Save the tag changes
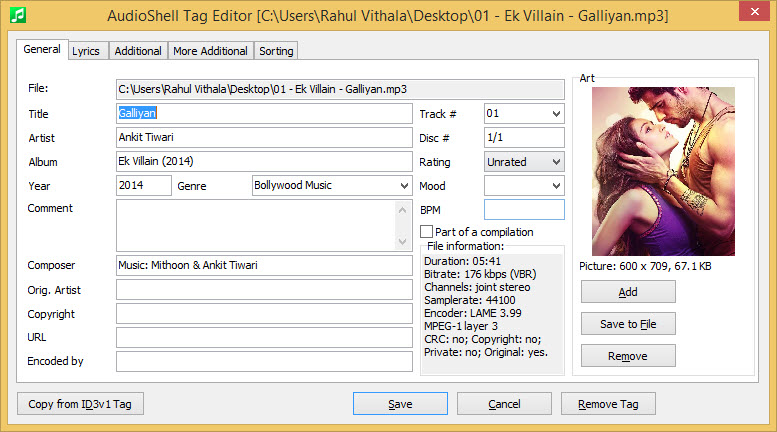 (400, 404)
